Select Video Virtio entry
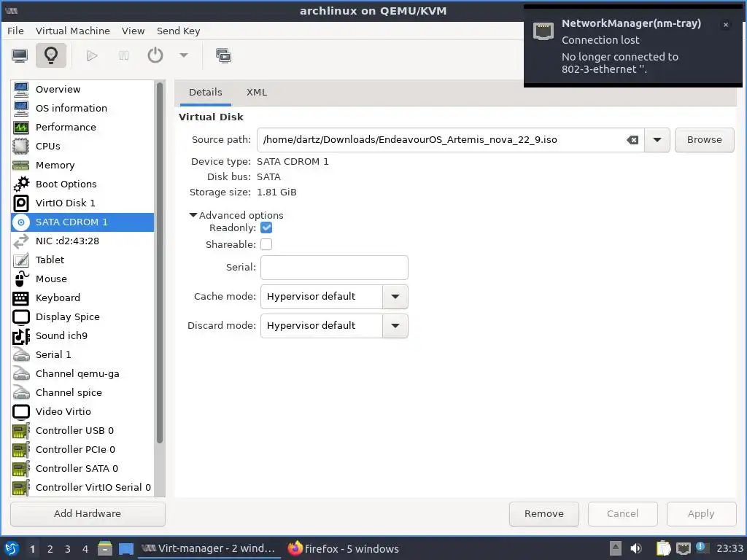Image resolution: width=747 pixels, height=560 pixels. pos(82,411)
